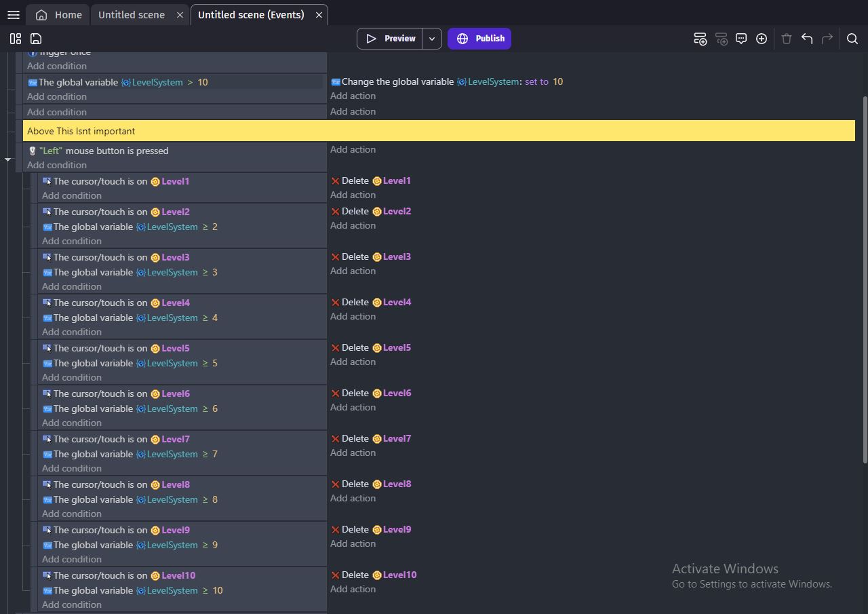Select the Delete Level3 action

coord(371,256)
